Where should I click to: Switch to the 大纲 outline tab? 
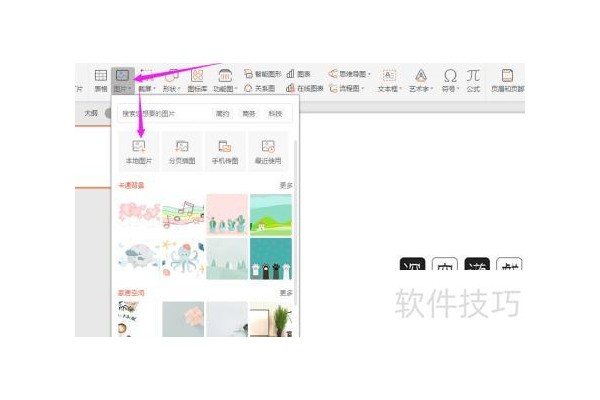[x=91, y=113]
